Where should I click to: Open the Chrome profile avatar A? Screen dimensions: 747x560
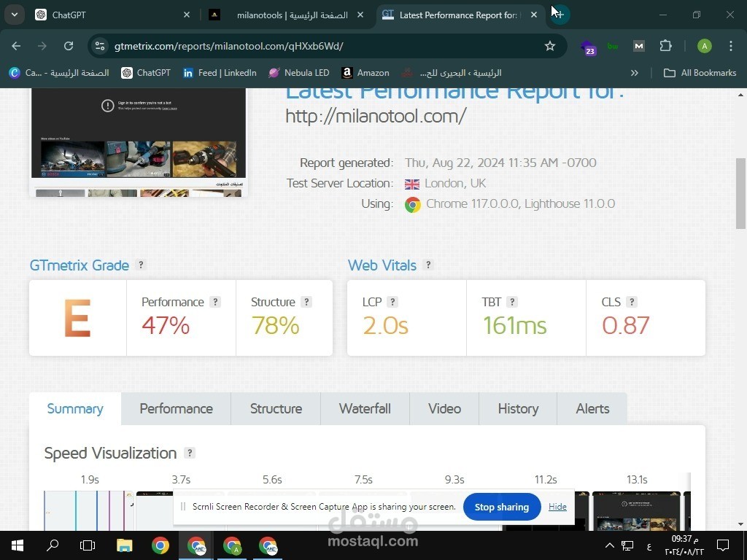point(704,46)
